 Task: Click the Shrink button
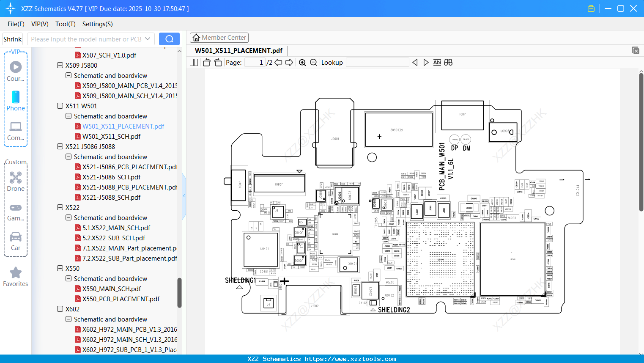point(13,39)
